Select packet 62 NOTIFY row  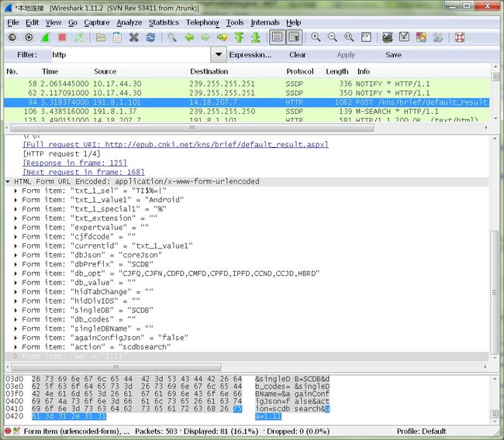247,93
